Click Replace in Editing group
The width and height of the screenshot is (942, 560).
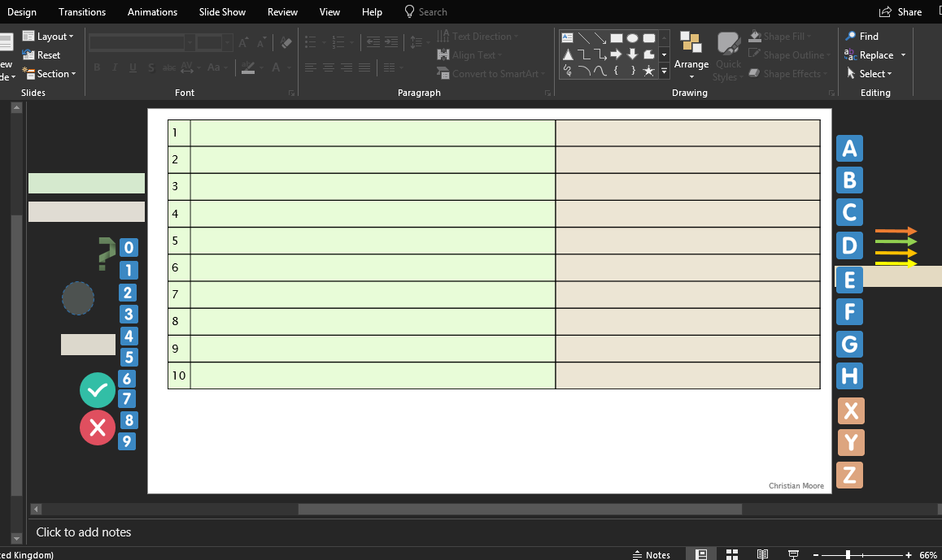(x=870, y=55)
